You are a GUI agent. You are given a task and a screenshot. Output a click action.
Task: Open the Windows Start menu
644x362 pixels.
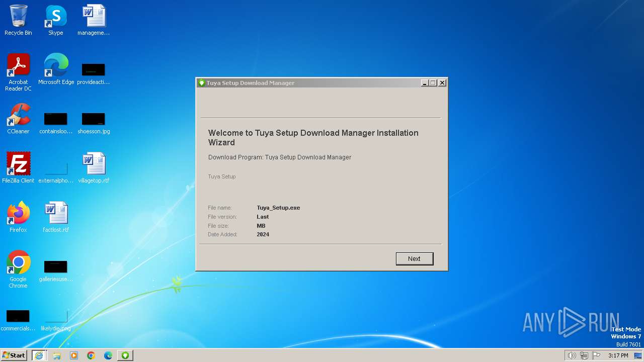pos(14,355)
